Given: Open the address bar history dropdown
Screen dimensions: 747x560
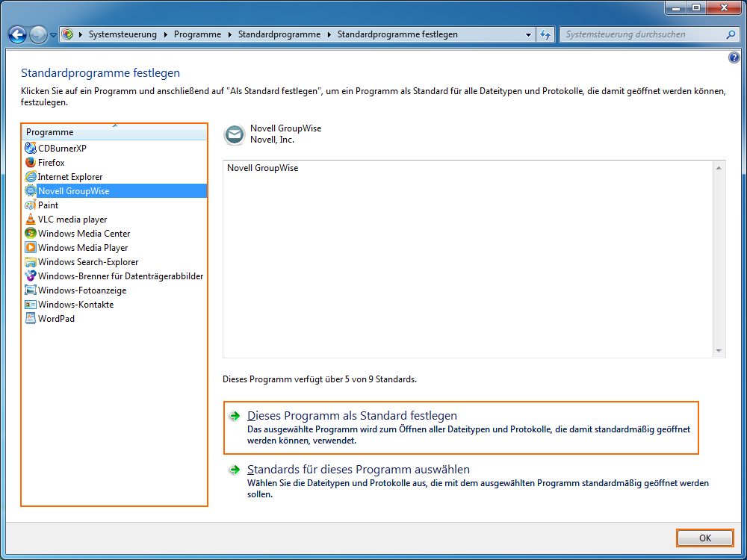Looking at the screenshot, I should [528, 35].
